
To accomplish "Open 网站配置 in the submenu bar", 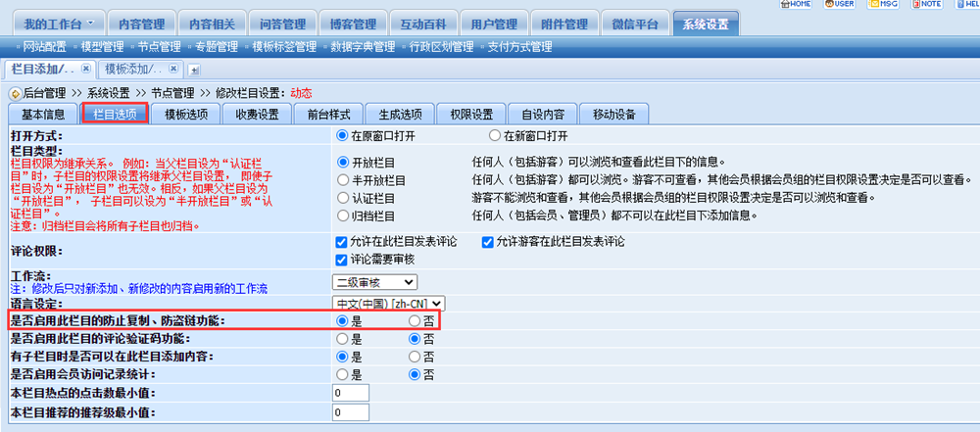I will click(x=44, y=47).
